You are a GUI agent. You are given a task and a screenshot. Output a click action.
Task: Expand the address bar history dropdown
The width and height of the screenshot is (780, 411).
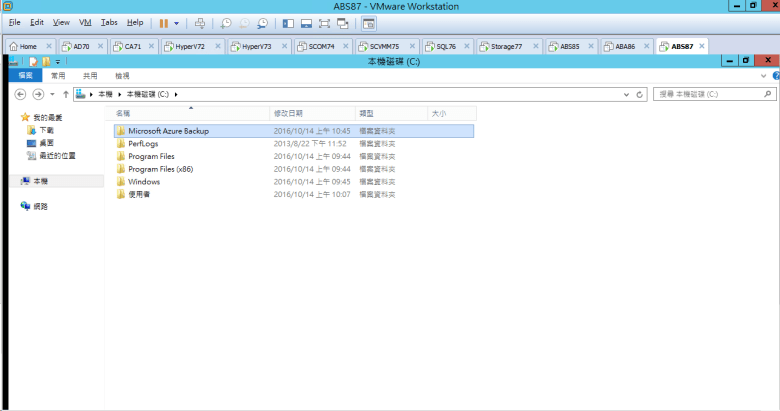tap(626, 94)
